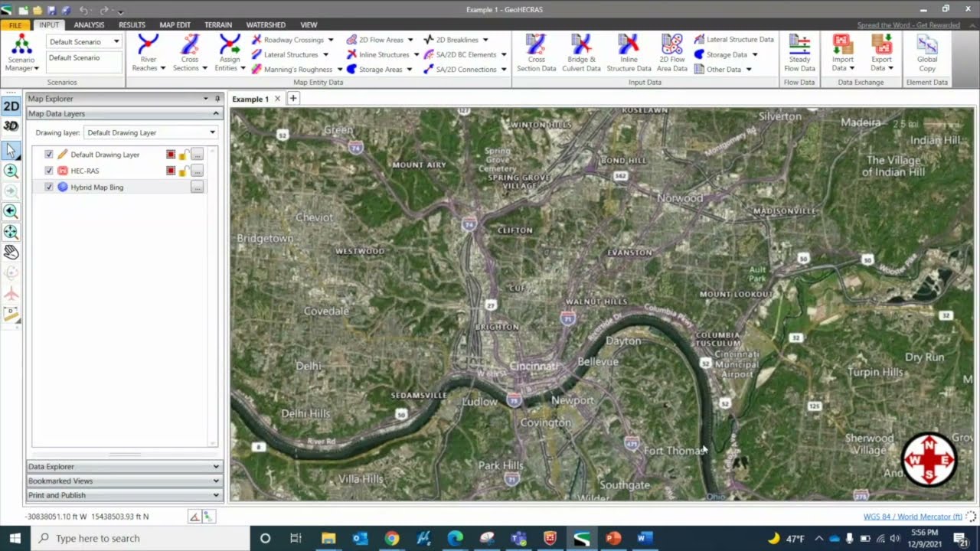
Task: Click the WGS 84 / World Mercator link
Action: pos(913,517)
